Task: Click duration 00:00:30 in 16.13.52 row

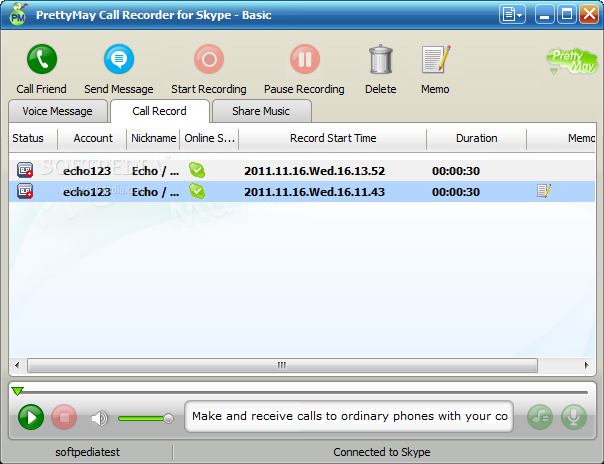Action: (x=456, y=171)
